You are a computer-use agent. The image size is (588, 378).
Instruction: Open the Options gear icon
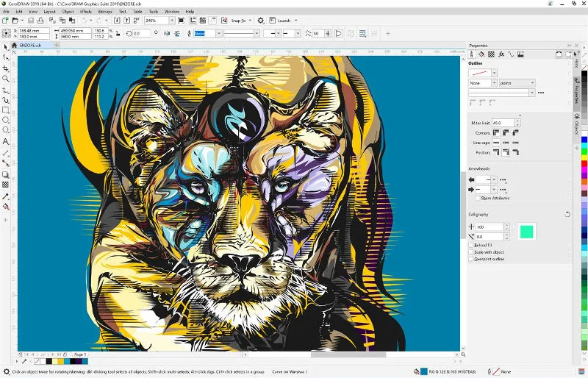pyautogui.click(x=261, y=21)
